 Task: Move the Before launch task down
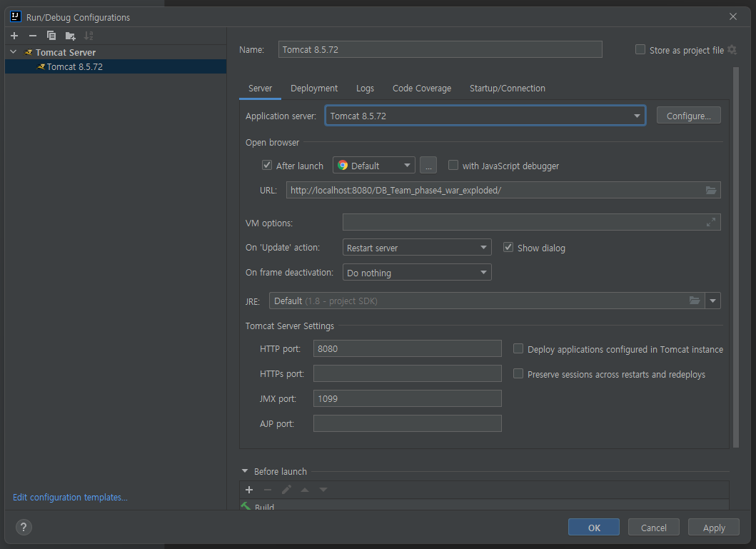click(x=323, y=490)
